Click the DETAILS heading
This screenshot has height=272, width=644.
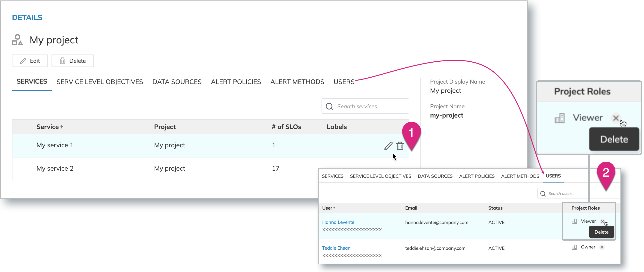click(27, 18)
